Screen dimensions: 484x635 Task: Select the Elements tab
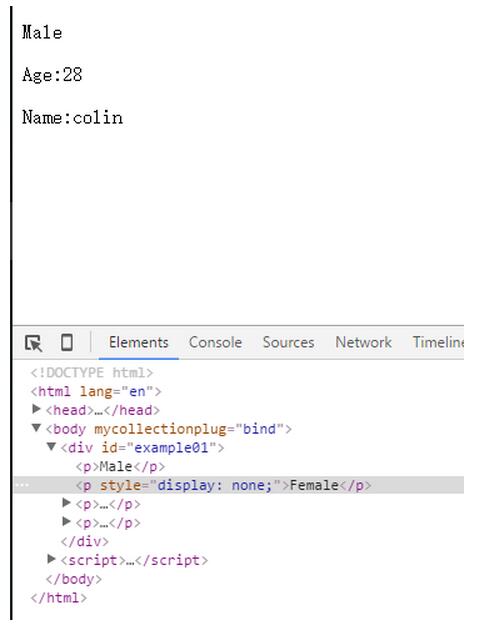[x=139, y=342]
